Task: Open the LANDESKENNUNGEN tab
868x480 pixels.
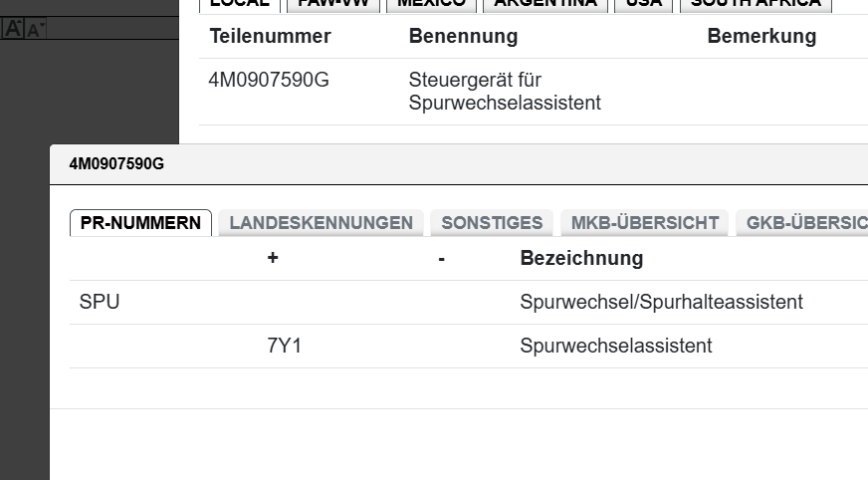Action: (x=321, y=223)
